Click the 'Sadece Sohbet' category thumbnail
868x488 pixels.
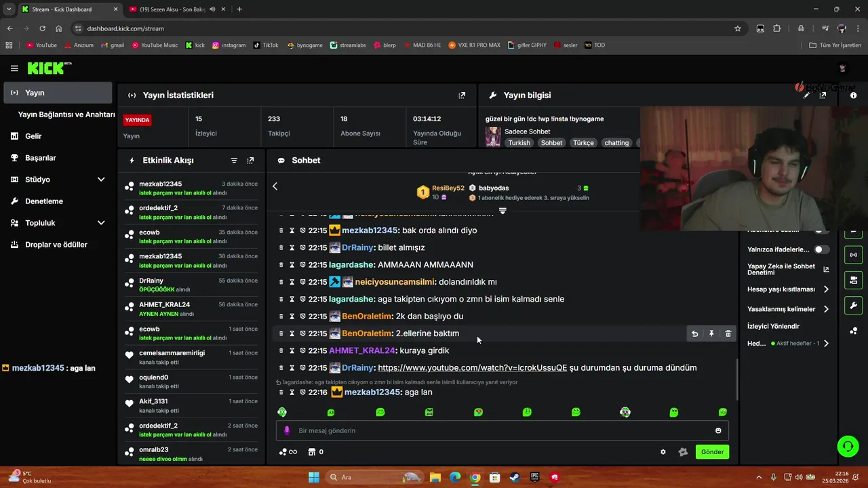(x=493, y=136)
